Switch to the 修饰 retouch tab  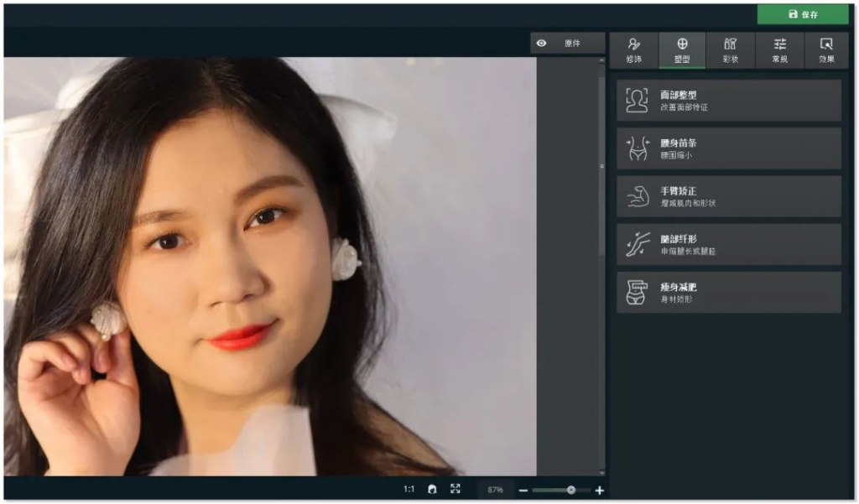(635, 49)
